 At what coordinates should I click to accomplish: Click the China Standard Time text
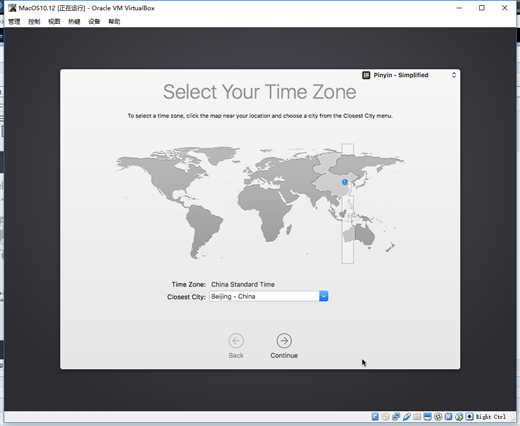pos(243,284)
